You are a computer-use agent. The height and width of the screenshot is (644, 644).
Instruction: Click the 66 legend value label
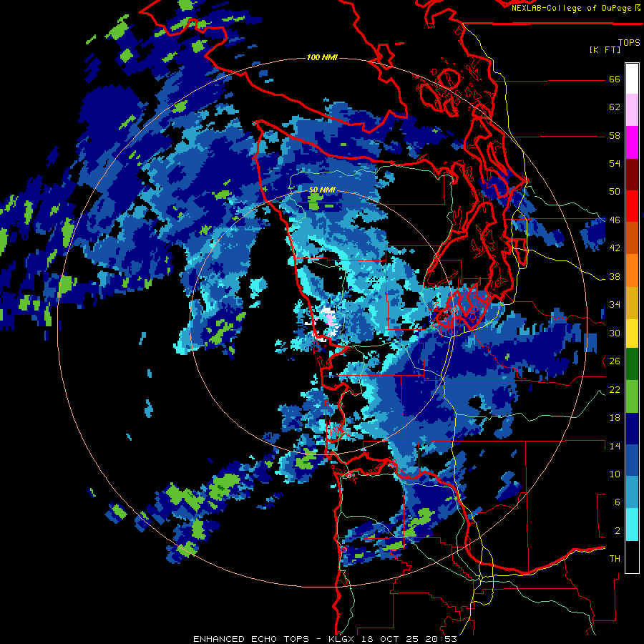(615, 79)
